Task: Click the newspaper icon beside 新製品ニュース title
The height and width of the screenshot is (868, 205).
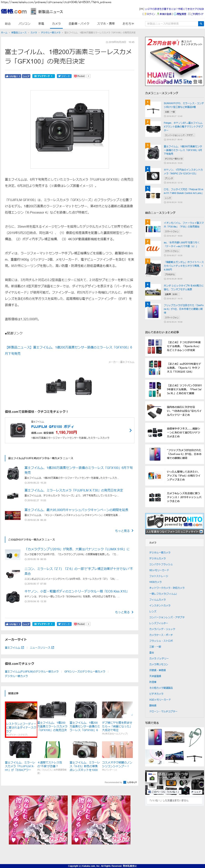Action: [x=33, y=11]
